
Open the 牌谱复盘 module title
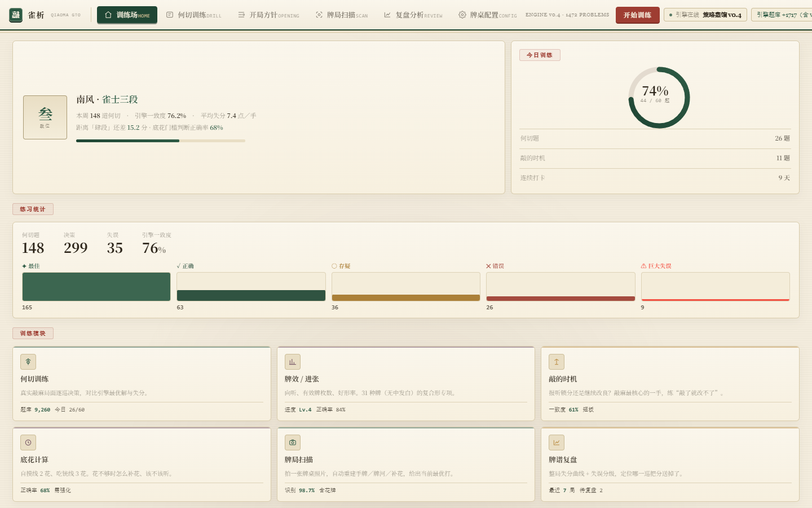pos(563,460)
